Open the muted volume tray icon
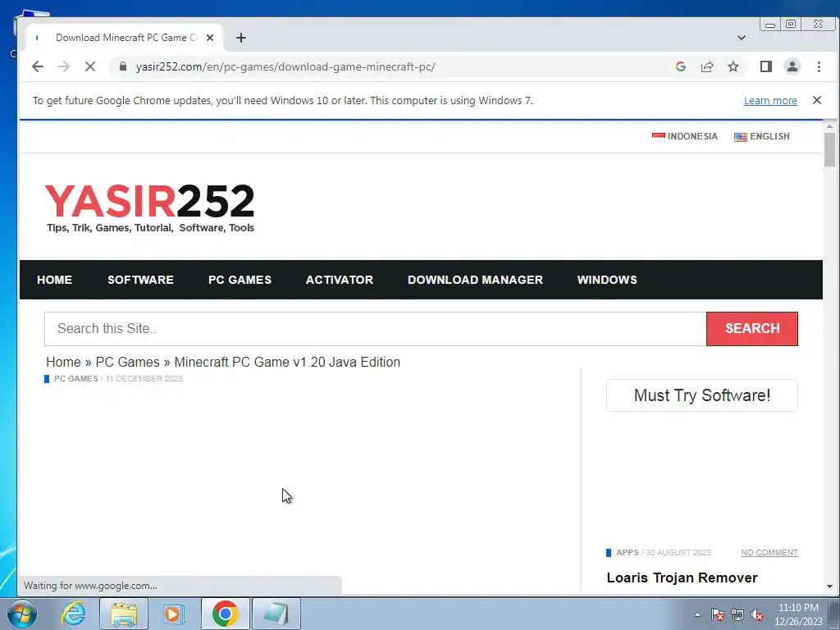Viewport: 840px width, 630px height. pos(757,614)
